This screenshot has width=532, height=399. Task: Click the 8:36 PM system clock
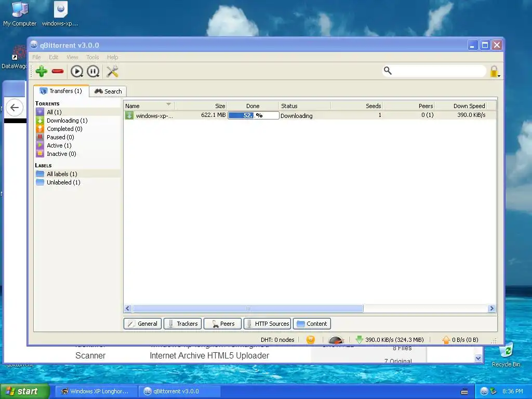pyautogui.click(x=512, y=391)
